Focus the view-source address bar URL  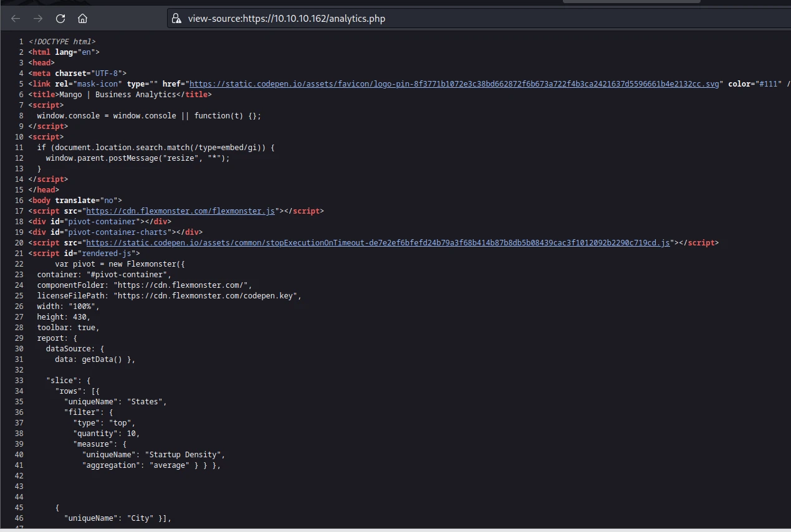click(x=287, y=19)
